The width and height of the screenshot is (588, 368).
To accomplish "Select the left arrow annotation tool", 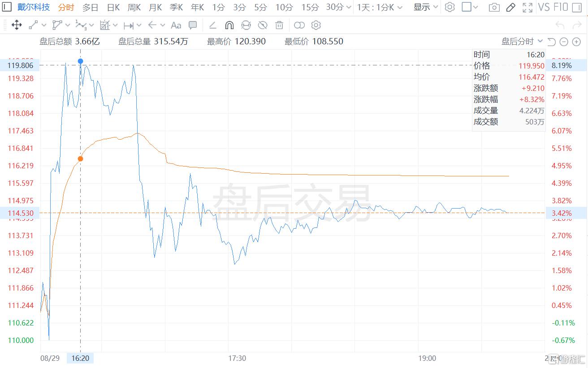I will (152, 25).
